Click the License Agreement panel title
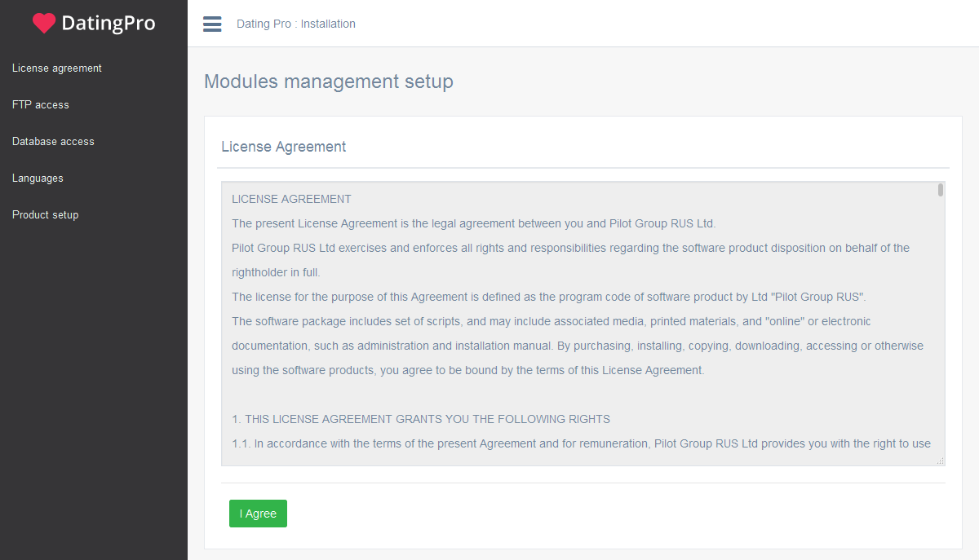The height and width of the screenshot is (560, 979). (284, 147)
